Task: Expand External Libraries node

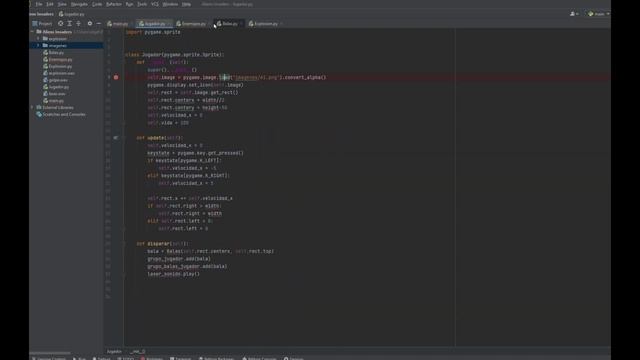Action: 33,107
